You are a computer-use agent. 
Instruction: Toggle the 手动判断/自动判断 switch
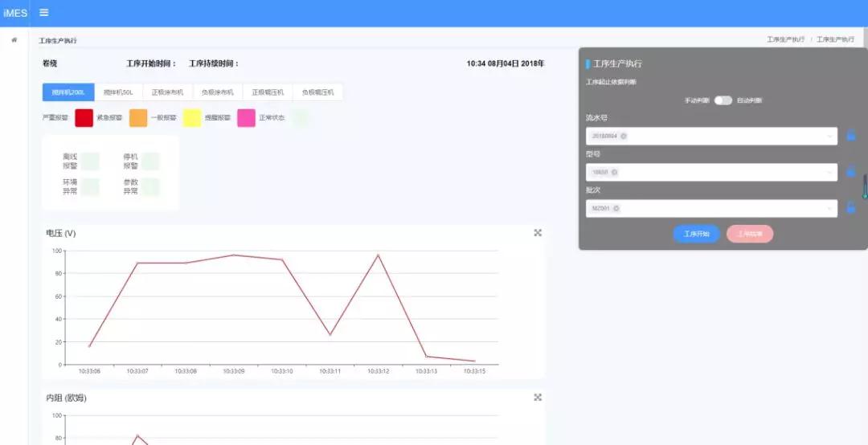723,100
